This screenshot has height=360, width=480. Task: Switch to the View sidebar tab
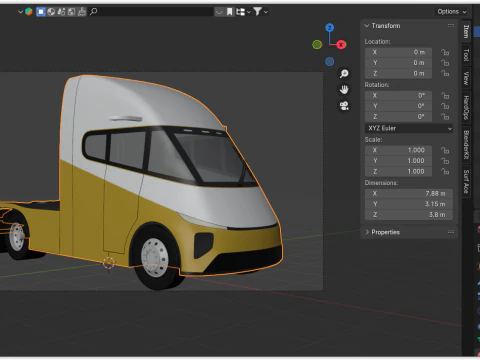466,78
